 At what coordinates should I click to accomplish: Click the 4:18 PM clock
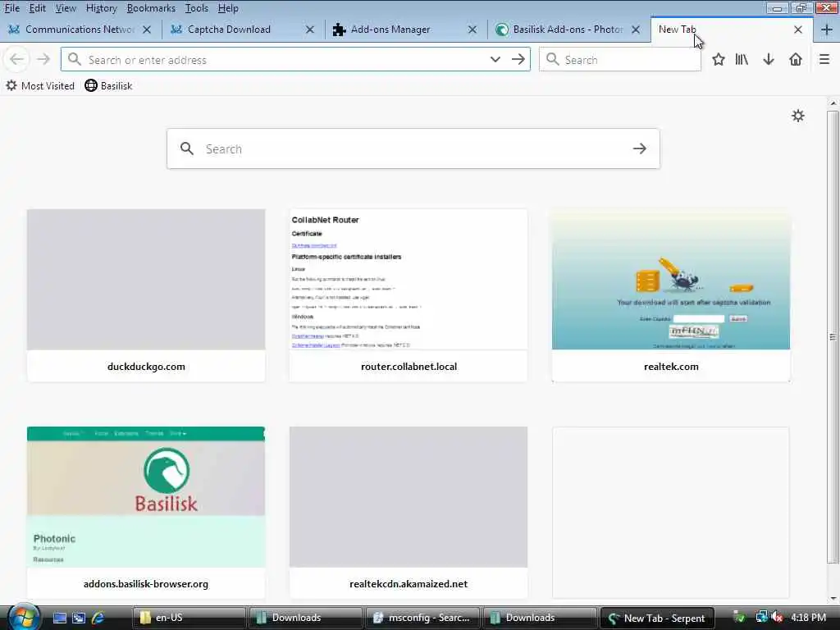click(808, 618)
